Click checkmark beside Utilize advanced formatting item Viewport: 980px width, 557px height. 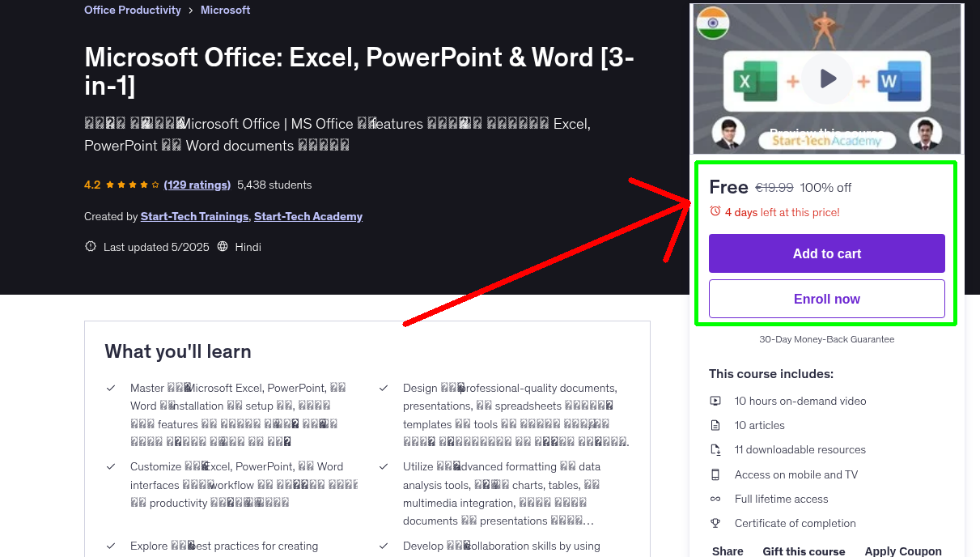click(x=384, y=466)
